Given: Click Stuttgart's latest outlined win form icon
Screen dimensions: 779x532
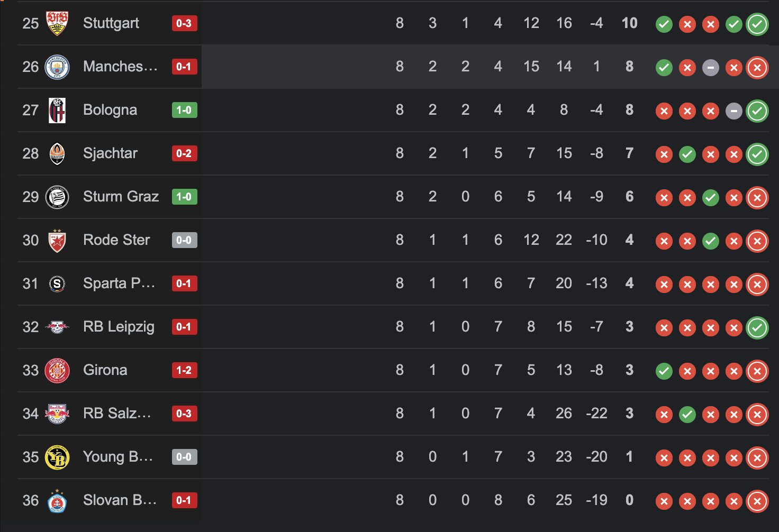Looking at the screenshot, I should pyautogui.click(x=757, y=24).
